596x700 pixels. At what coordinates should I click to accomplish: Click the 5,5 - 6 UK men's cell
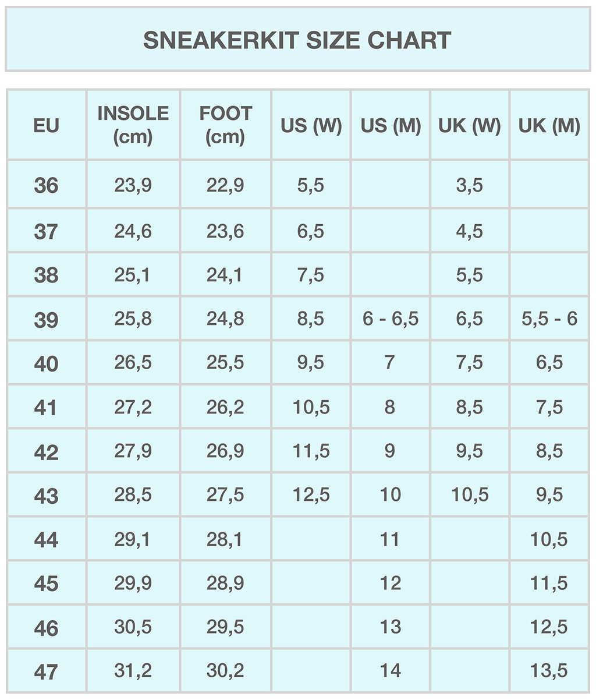(549, 319)
